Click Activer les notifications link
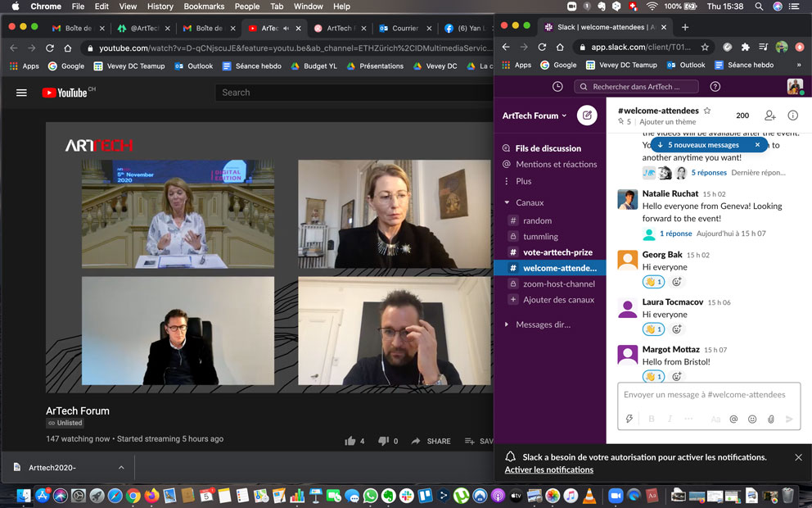 click(x=549, y=469)
